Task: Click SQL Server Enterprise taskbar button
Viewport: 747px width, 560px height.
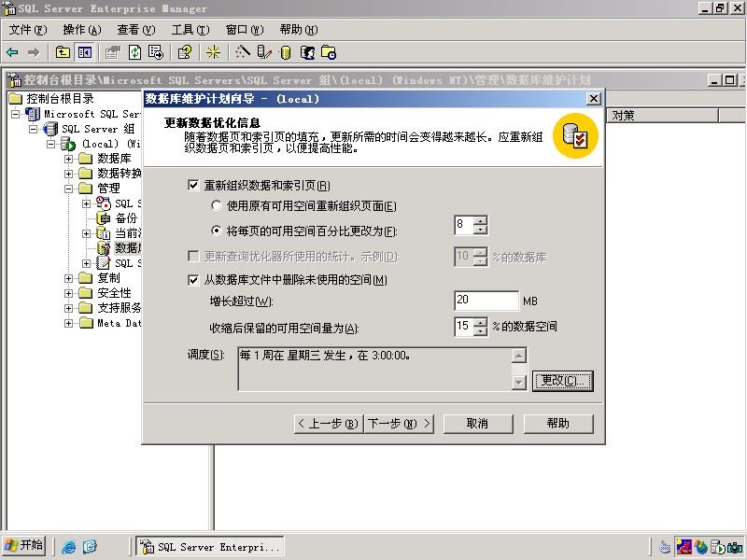Action: [x=210, y=546]
